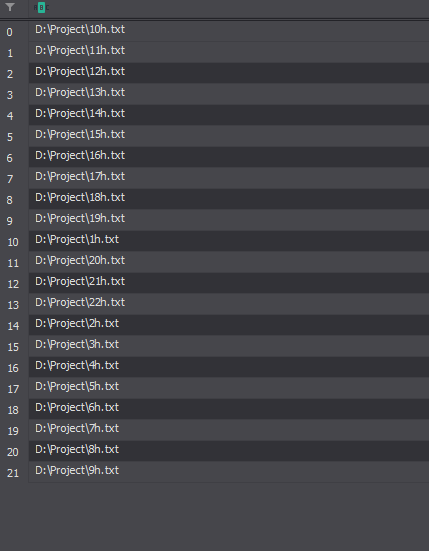Screen dimensions: 429x551
Task: Select cell D:\Project\22h.txt
Action: click(x=229, y=304)
